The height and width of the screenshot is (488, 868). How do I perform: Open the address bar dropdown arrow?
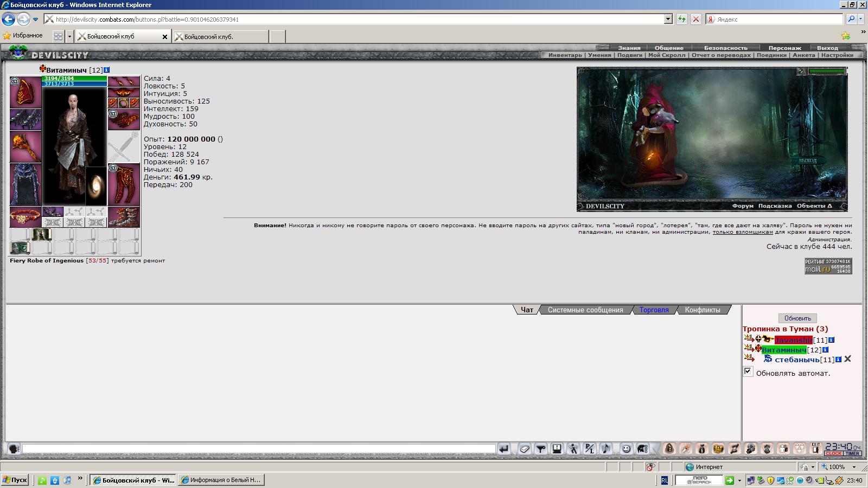click(x=668, y=19)
